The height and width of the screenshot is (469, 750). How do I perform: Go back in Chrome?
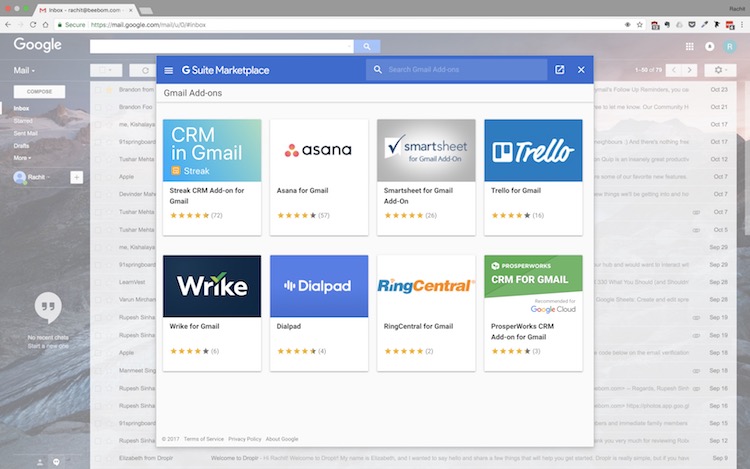coord(8,24)
